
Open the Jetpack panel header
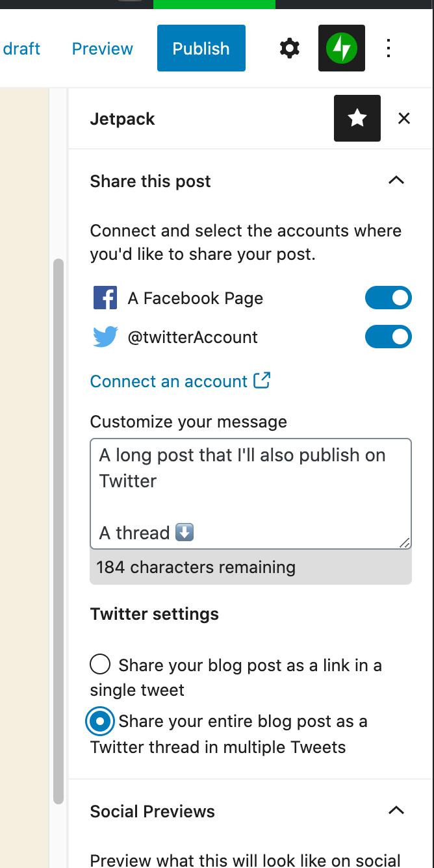pyautogui.click(x=122, y=119)
